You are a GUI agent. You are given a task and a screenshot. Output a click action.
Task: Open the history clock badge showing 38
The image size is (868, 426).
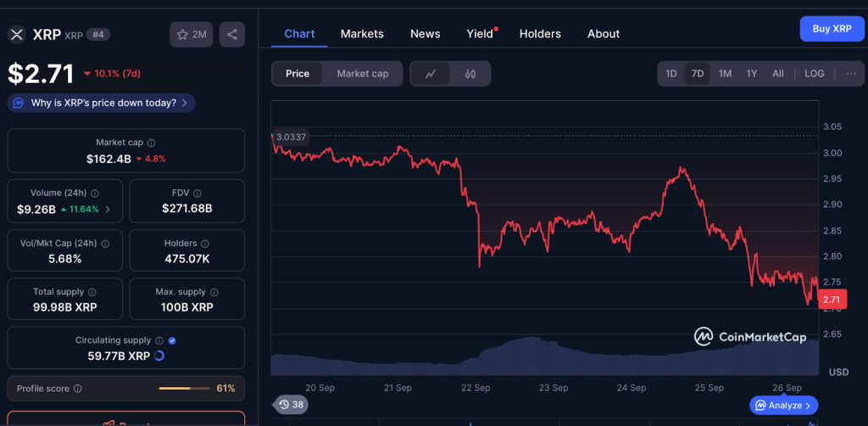[292, 405]
